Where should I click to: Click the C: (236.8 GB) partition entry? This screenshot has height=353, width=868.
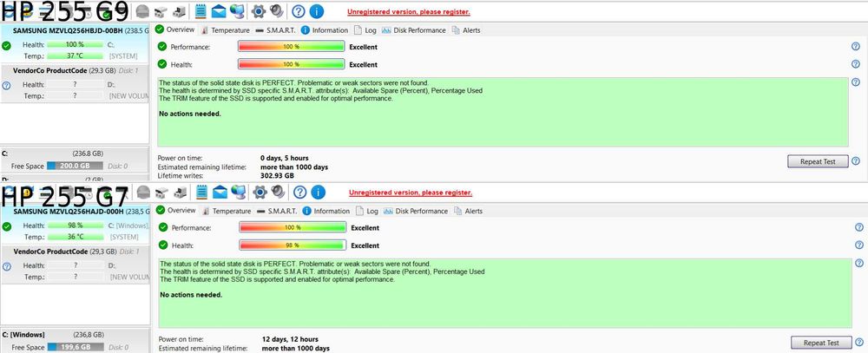click(x=74, y=160)
